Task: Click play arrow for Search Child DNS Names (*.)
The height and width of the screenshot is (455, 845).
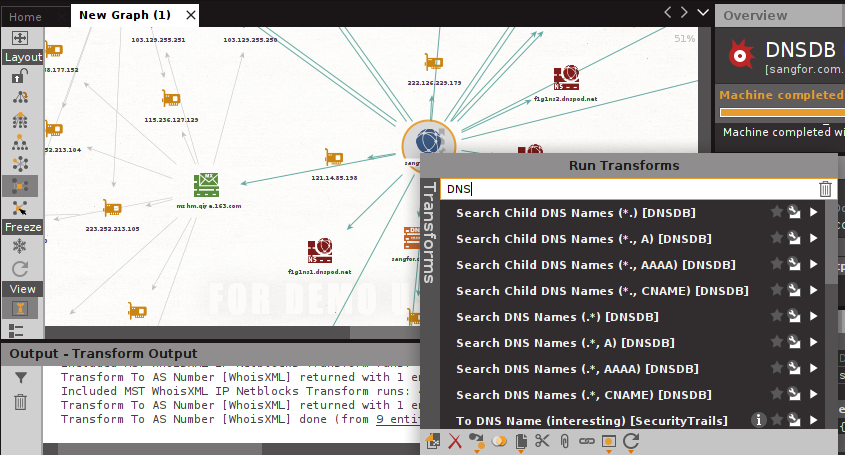Action: (x=813, y=212)
